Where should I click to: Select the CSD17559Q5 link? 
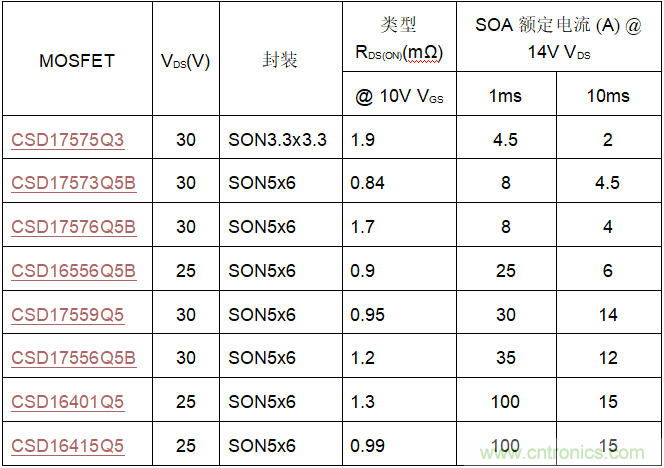68,315
